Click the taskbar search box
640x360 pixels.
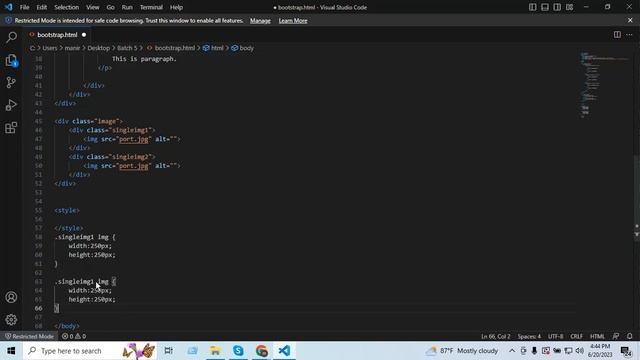click(90, 351)
